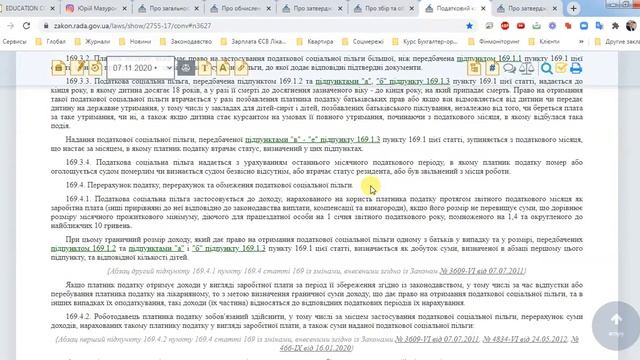Open the revision history clock icon
This screenshot has height=360, width=640.
(x=96, y=68)
